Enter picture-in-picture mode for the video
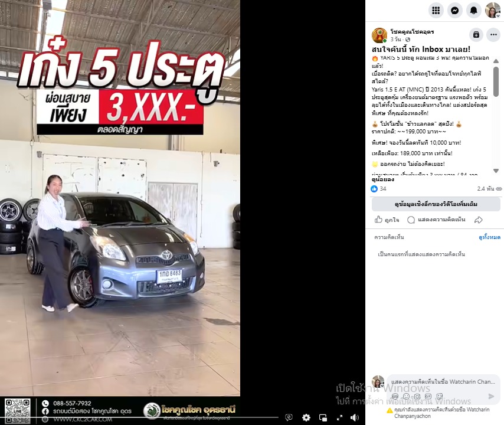The width and height of the screenshot is (504, 425). pyautogui.click(x=323, y=417)
